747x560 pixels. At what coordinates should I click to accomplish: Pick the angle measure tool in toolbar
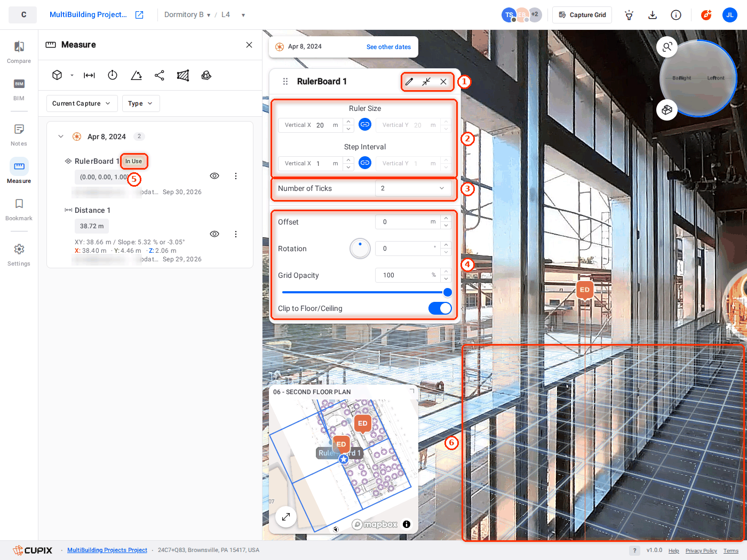[113, 75]
